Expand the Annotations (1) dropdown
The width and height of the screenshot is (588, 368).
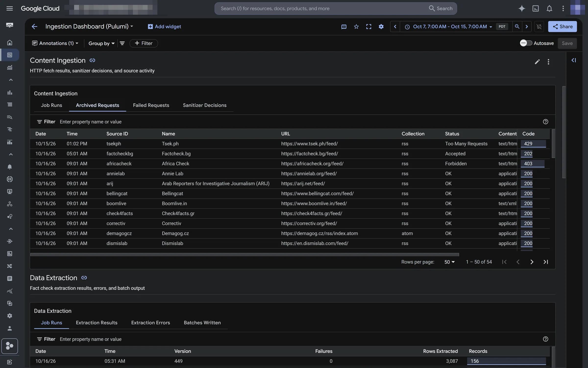pos(55,43)
